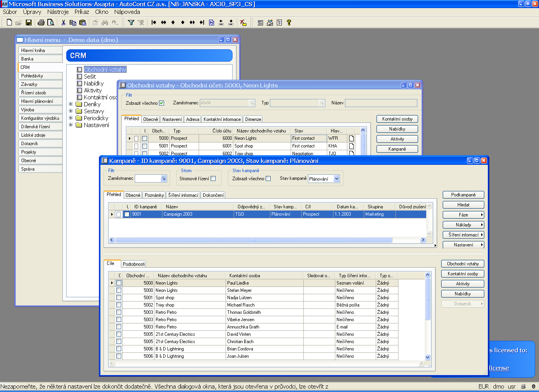Click the Save floppy disk icon

28,22
